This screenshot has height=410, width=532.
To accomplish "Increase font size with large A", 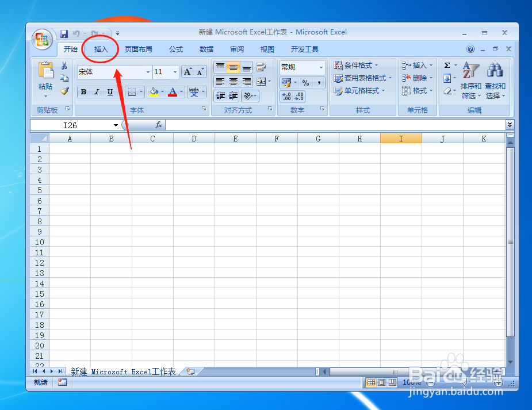I will (187, 71).
